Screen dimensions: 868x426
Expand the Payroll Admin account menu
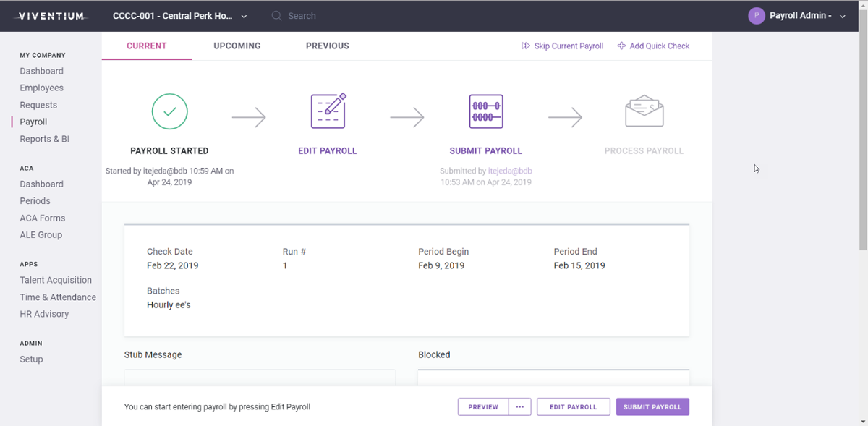pyautogui.click(x=841, y=15)
